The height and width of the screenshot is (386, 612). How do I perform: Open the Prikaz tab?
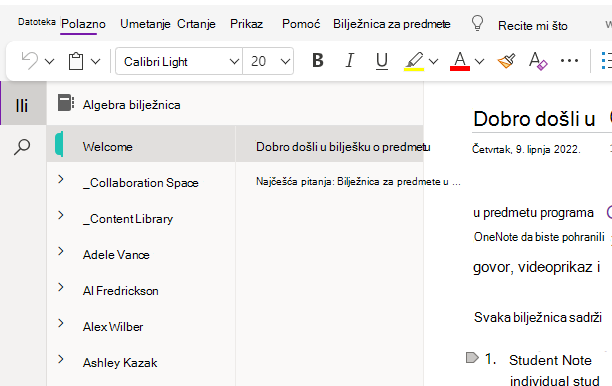click(247, 24)
